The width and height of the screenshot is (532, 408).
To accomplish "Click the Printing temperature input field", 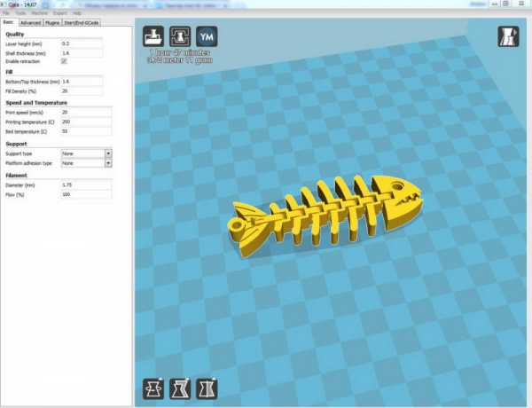I will (x=86, y=122).
